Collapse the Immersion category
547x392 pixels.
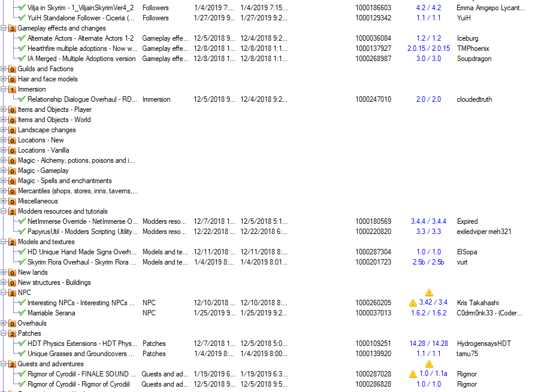tap(3, 89)
